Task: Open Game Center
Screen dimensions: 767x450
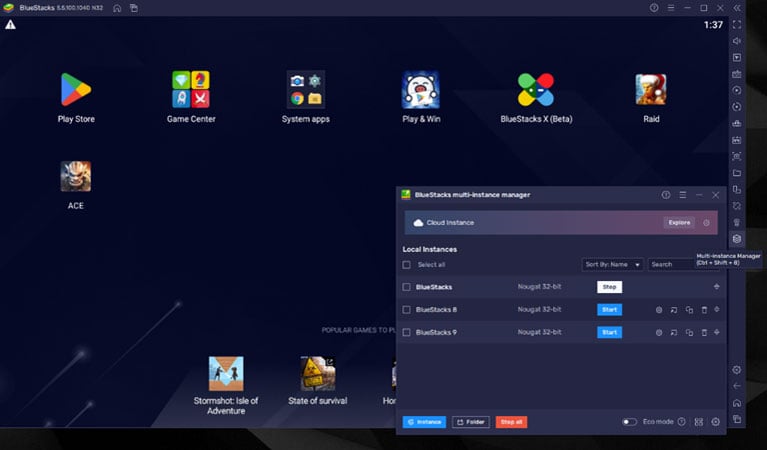Action: [191, 90]
